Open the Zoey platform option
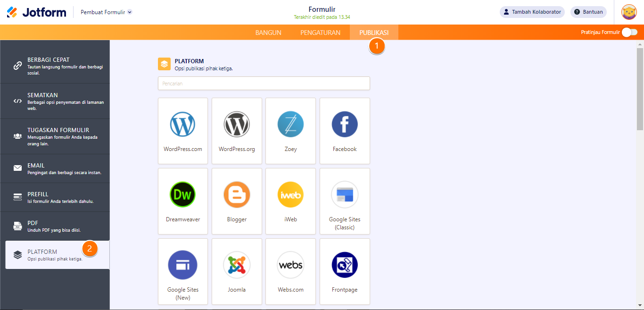This screenshot has width=644, height=310. (290, 131)
